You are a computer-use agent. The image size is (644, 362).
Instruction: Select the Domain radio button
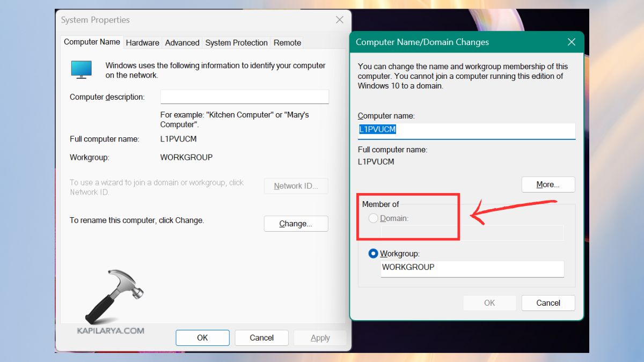click(x=374, y=218)
